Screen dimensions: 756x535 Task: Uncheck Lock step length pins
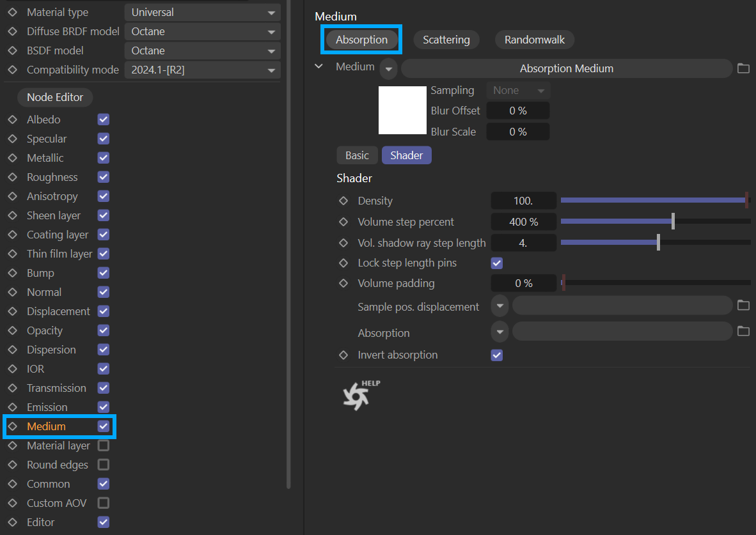(496, 263)
